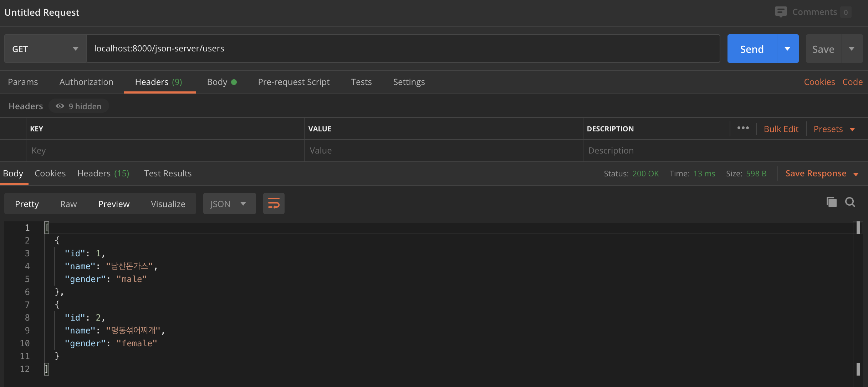Expand the Send button dropdown arrow
Screen dimensions: 868x387
pyautogui.click(x=787, y=49)
